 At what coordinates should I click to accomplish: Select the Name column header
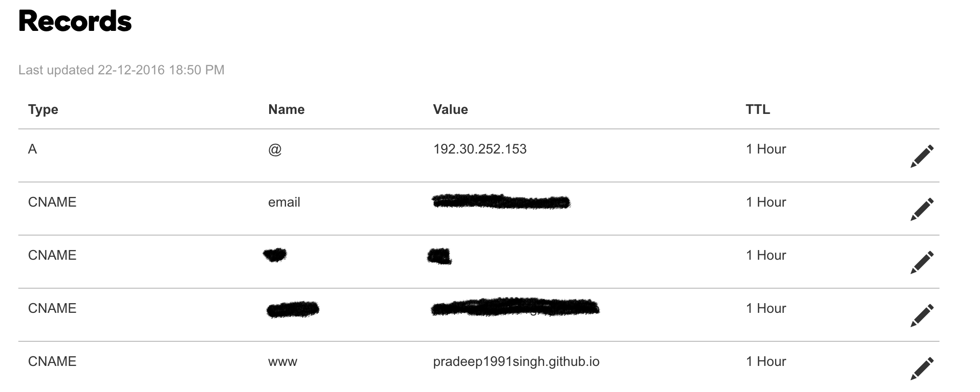[286, 110]
